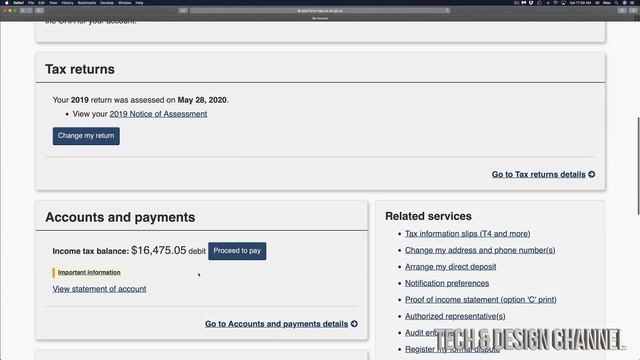
Task: Open the 2019 Notice of Assessment link
Action: [158, 114]
